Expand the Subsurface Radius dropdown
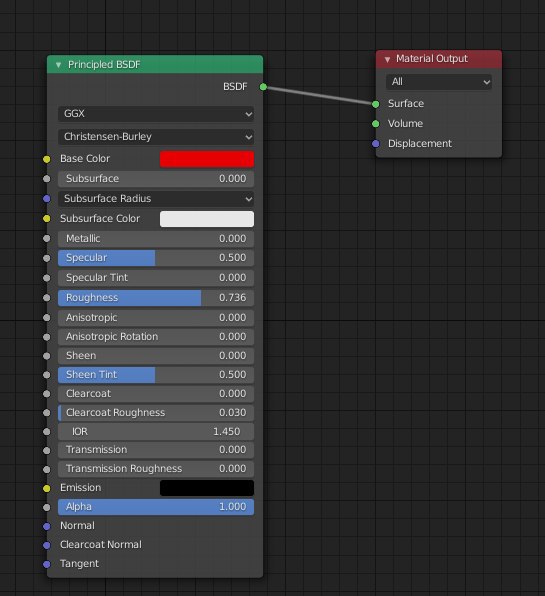Image resolution: width=545 pixels, height=596 pixels. 156,199
